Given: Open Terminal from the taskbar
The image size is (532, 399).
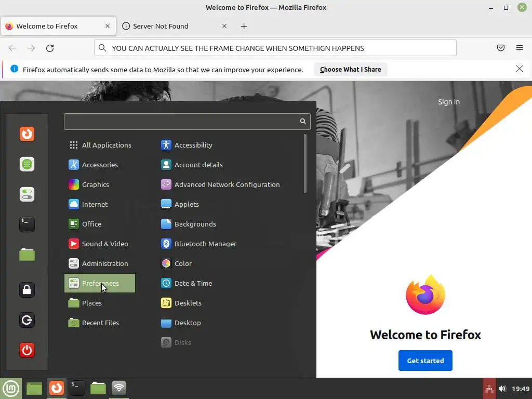Looking at the screenshot, I should [x=77, y=389].
